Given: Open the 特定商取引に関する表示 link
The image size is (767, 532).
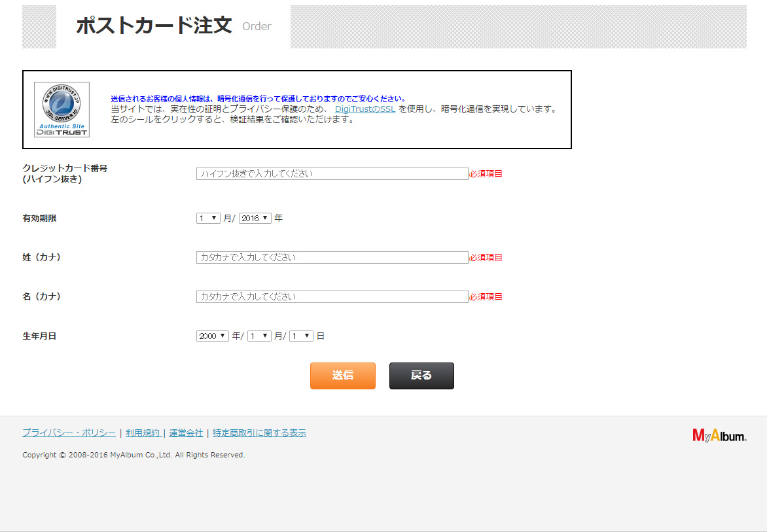Looking at the screenshot, I should (259, 433).
